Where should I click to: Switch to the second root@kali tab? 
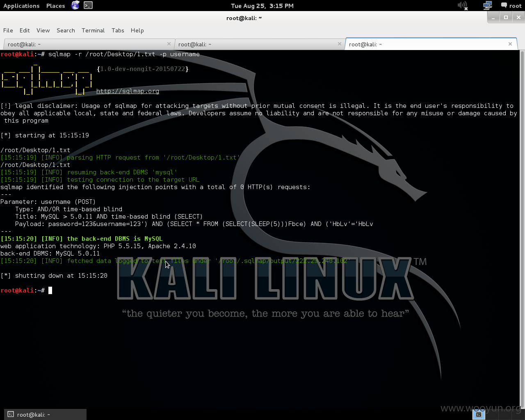pyautogui.click(x=259, y=44)
